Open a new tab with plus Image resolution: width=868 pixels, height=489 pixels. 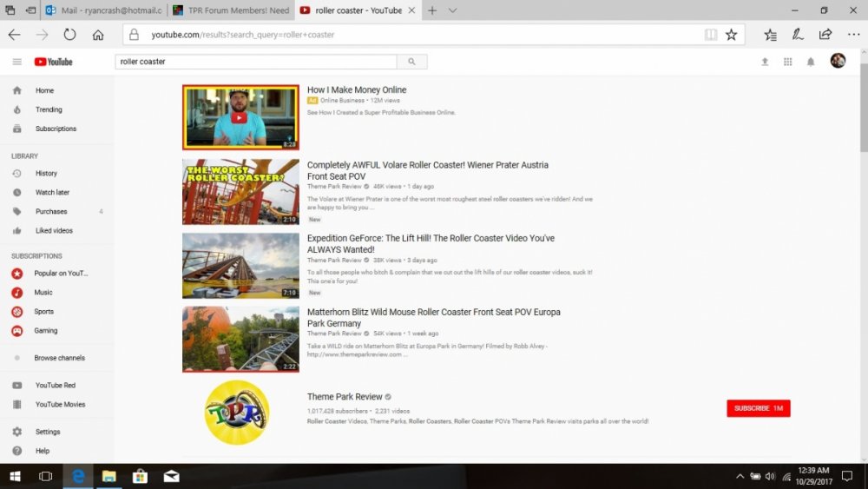[x=432, y=10]
